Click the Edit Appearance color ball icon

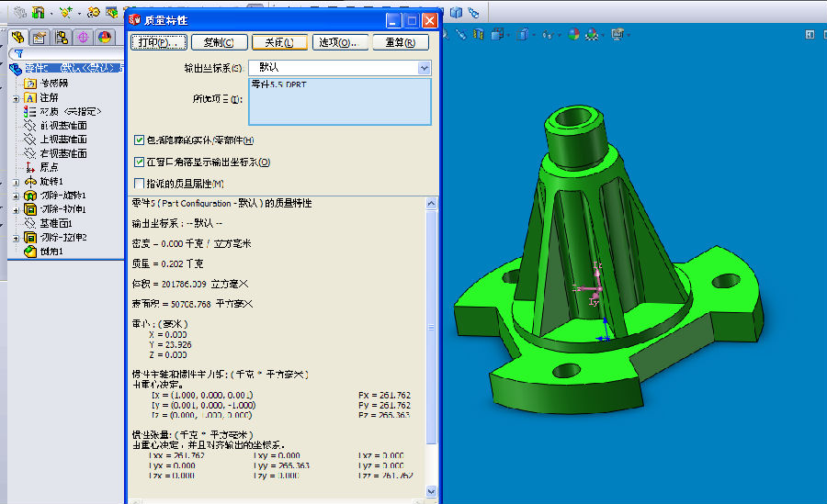pyautogui.click(x=573, y=35)
